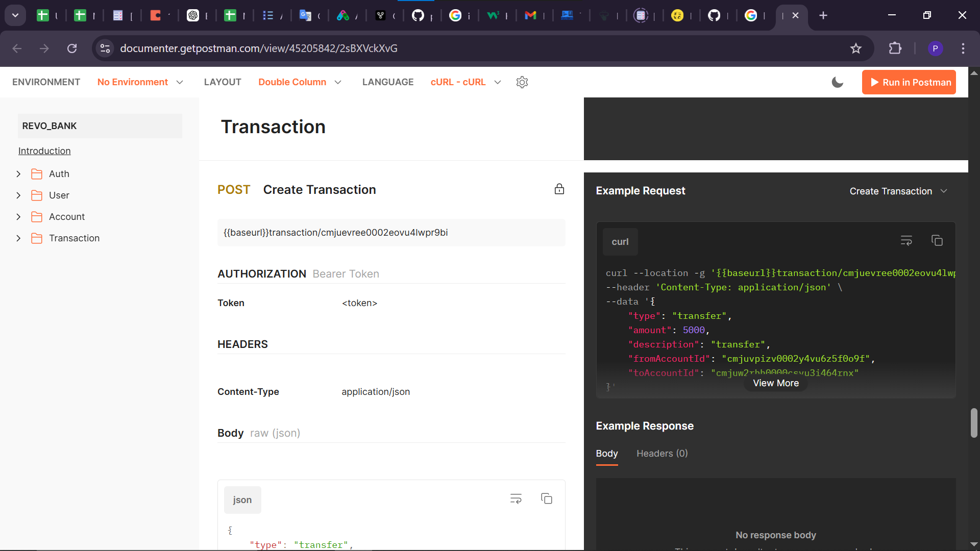Open the documentation settings gear
This screenshot has height=551, width=980.
click(x=522, y=82)
